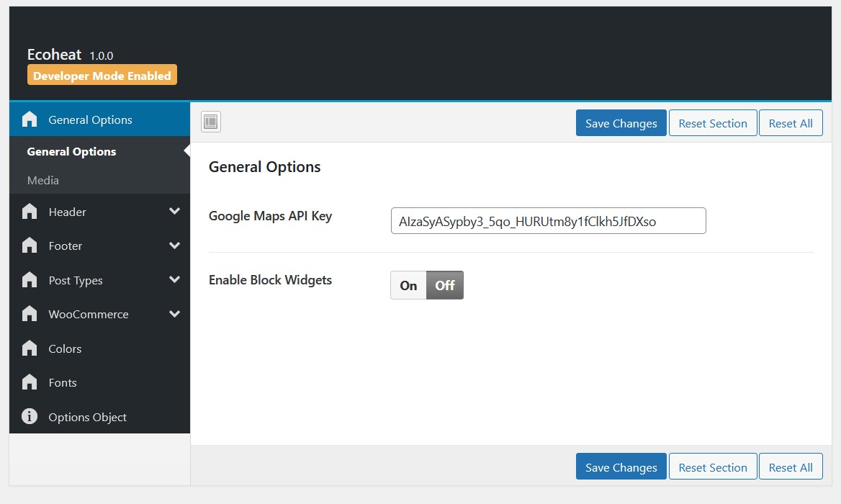Click the bottom Save Changes button

(621, 467)
